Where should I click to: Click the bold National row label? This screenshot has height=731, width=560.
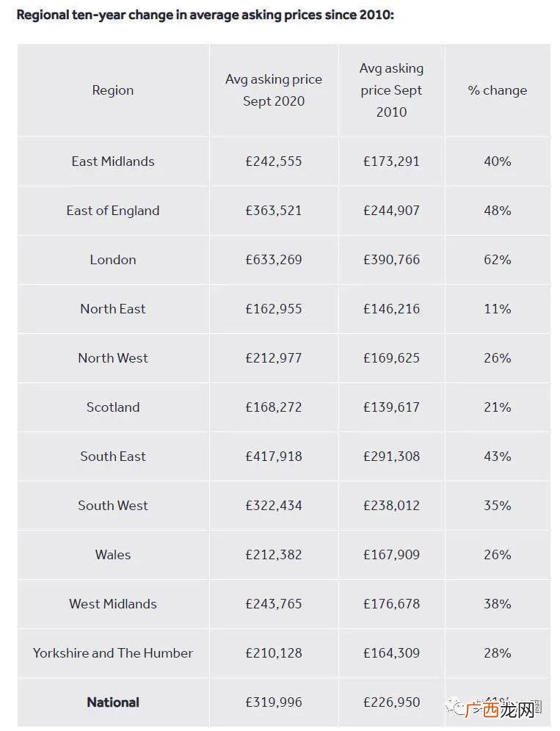[x=113, y=702]
